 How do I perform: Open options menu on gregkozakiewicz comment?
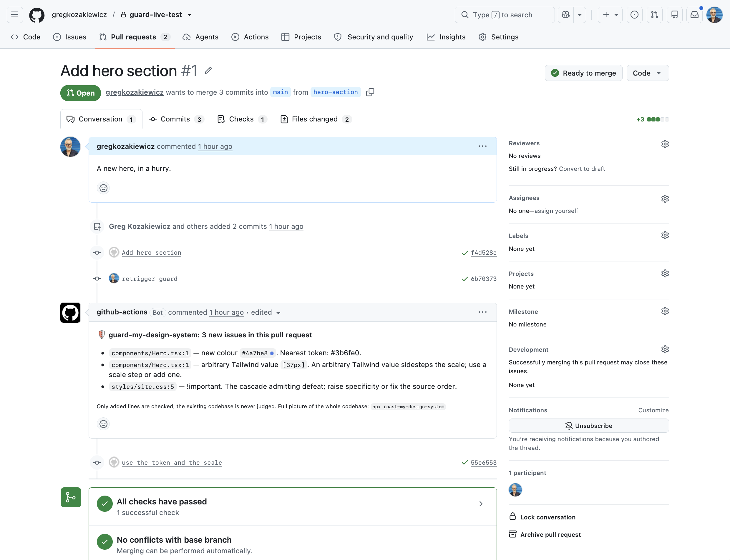pos(482,146)
